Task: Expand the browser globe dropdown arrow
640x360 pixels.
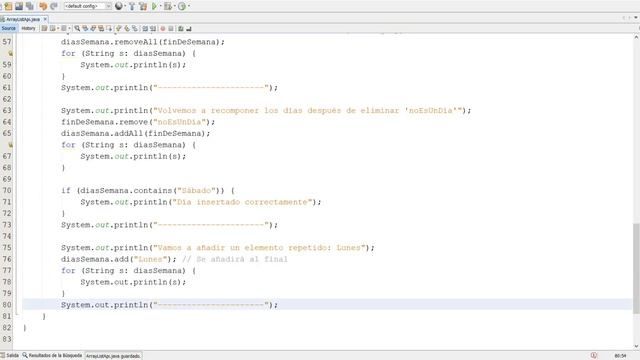Action: tap(125, 6)
